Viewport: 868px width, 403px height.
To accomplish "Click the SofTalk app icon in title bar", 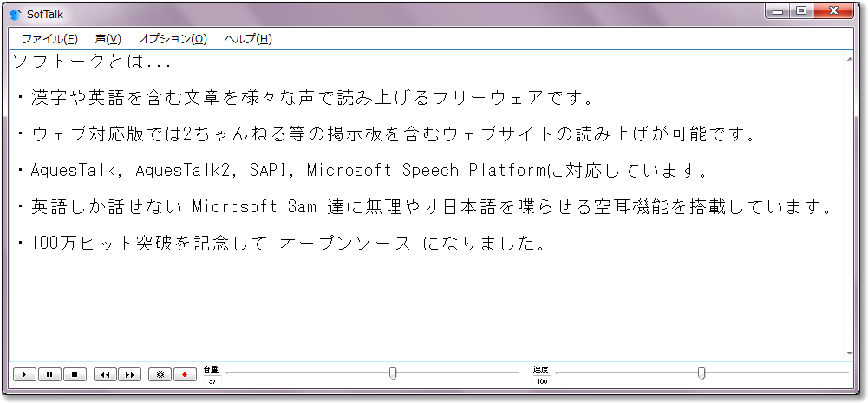I will tap(15, 15).
